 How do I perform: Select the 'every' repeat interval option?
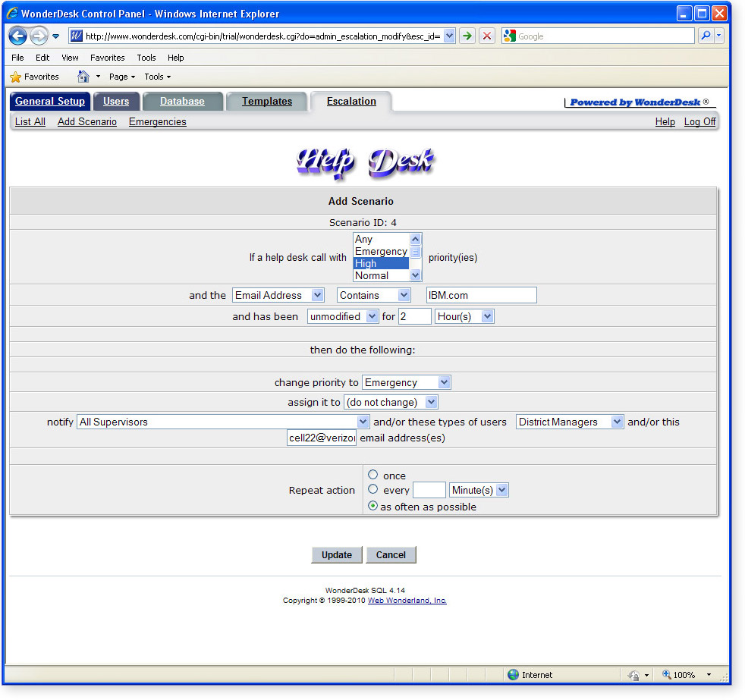(x=373, y=489)
